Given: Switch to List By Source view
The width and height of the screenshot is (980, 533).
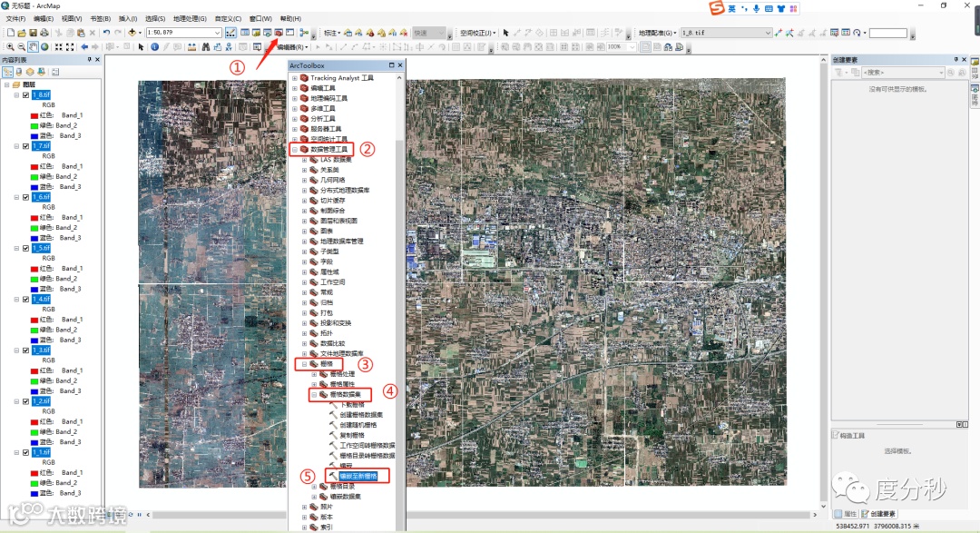Looking at the screenshot, I should (x=18, y=71).
